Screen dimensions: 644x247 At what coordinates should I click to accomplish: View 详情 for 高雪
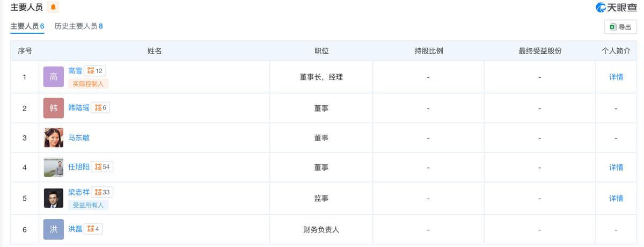pyautogui.click(x=616, y=77)
